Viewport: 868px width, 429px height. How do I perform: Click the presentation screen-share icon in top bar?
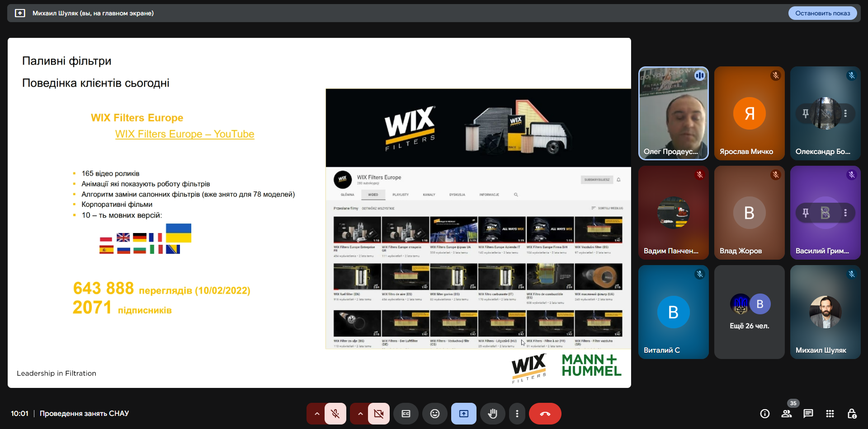pos(20,13)
